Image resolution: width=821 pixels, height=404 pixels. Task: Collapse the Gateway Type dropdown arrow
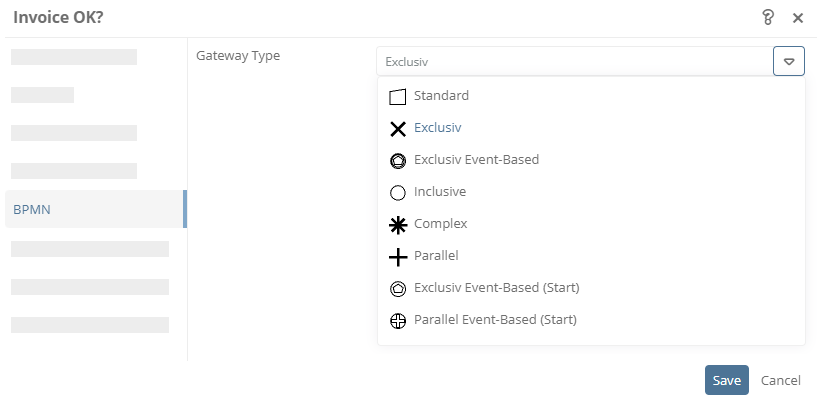(x=789, y=61)
